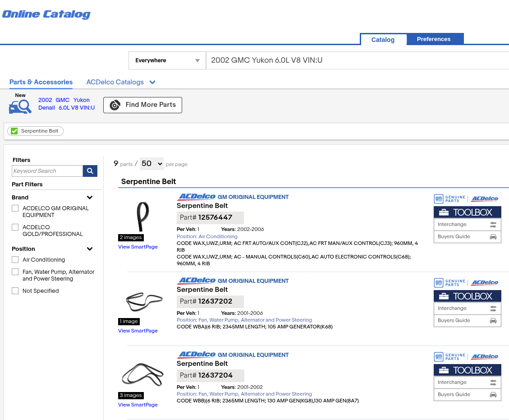This screenshot has height=420, width=509.
Task: Open Toolbox for part 12637202
Action: (467, 296)
